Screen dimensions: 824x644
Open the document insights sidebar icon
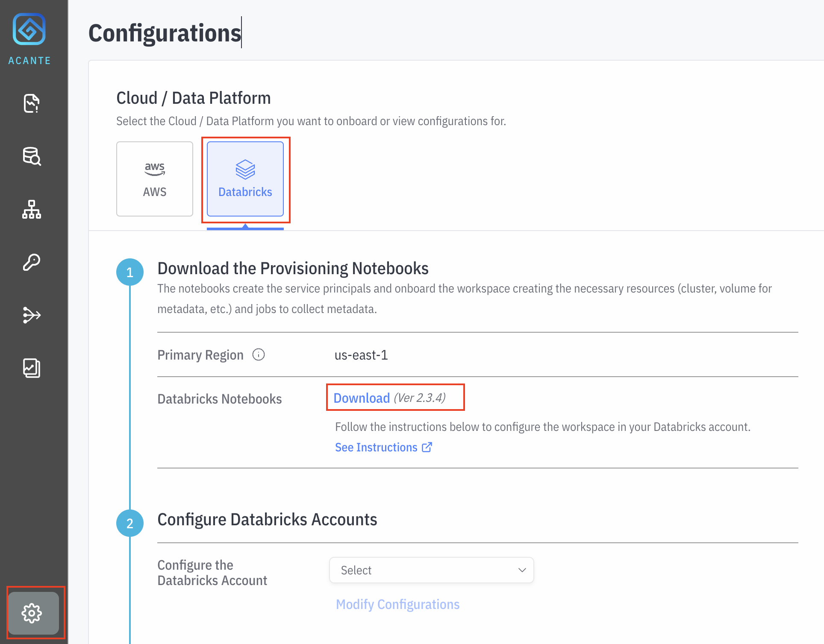coord(32,103)
